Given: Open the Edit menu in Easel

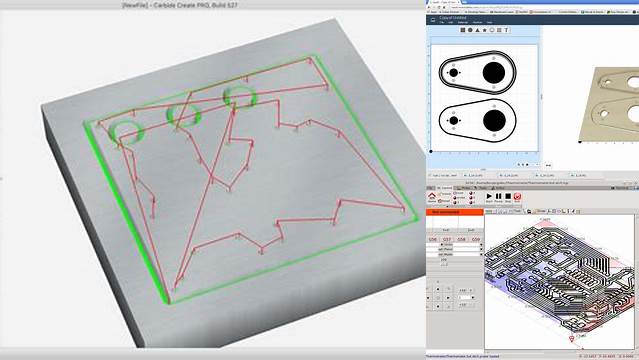Looking at the screenshot, I should click(x=450, y=22).
